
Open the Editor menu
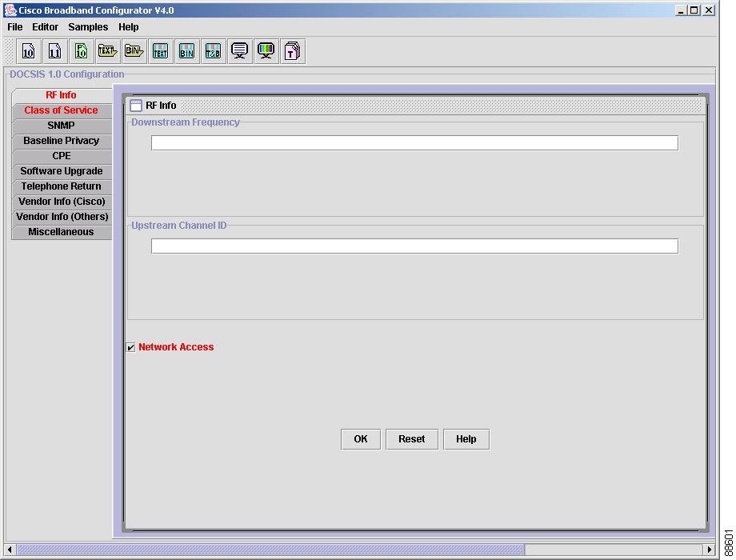tap(45, 26)
